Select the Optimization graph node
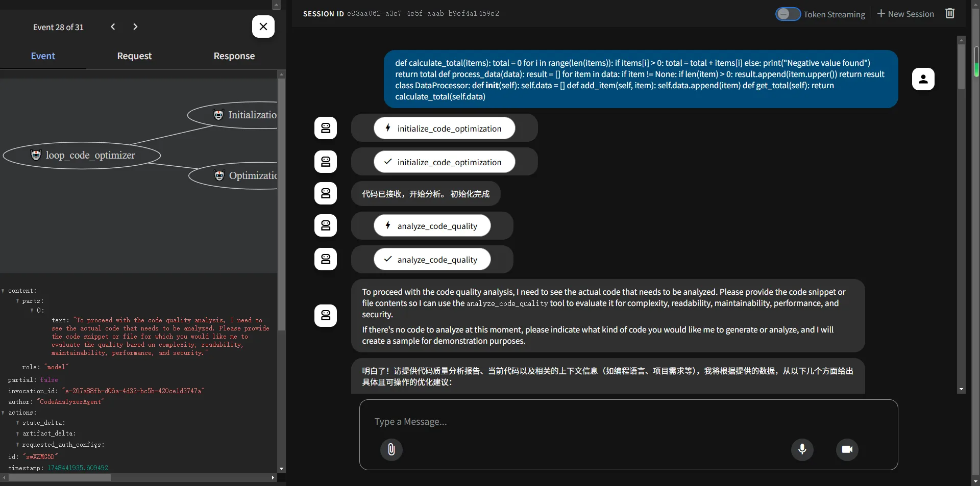 [233, 175]
